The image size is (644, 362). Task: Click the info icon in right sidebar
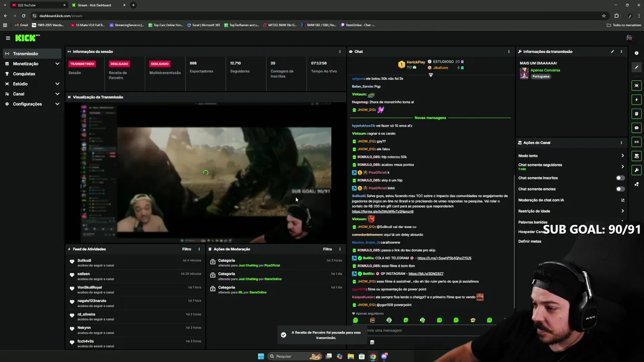(x=636, y=53)
